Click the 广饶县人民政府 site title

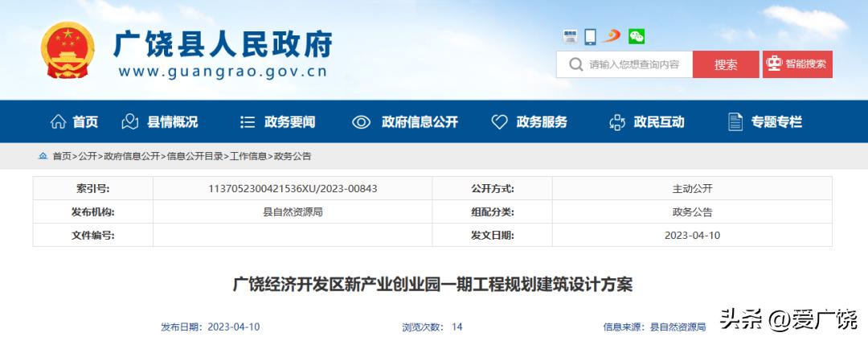tap(223, 43)
